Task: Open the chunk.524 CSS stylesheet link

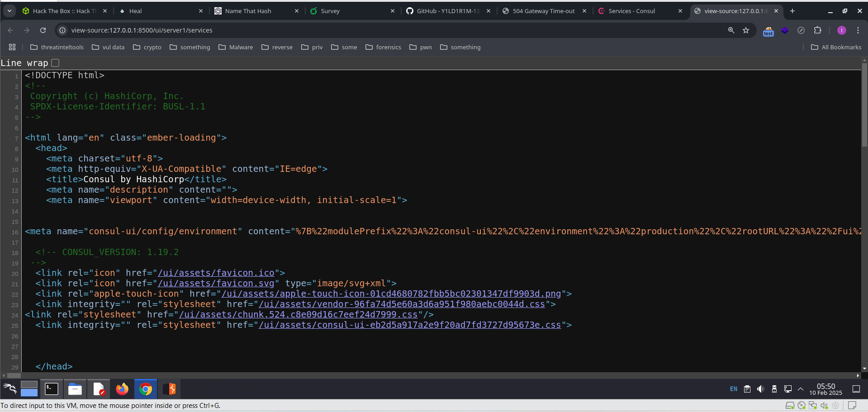Action: pos(298,314)
